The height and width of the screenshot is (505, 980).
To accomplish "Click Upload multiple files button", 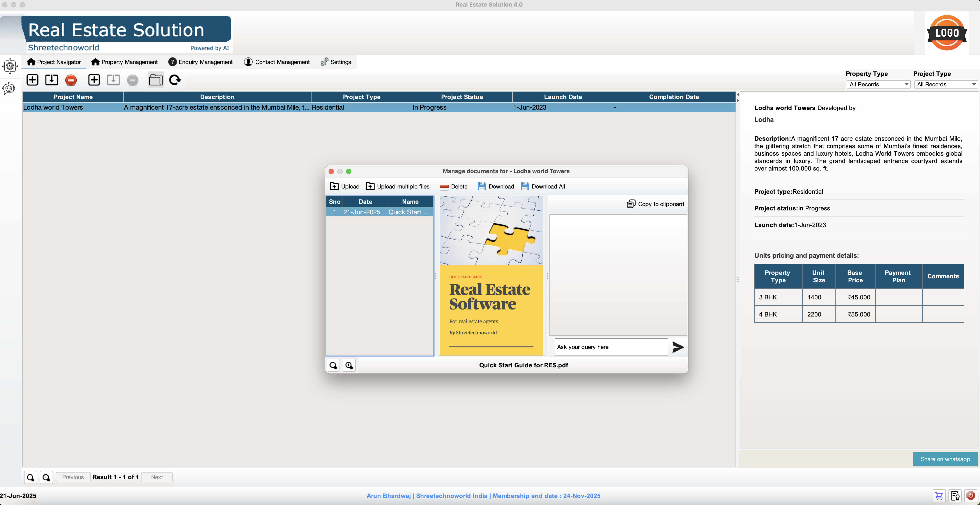I will click(x=398, y=187).
